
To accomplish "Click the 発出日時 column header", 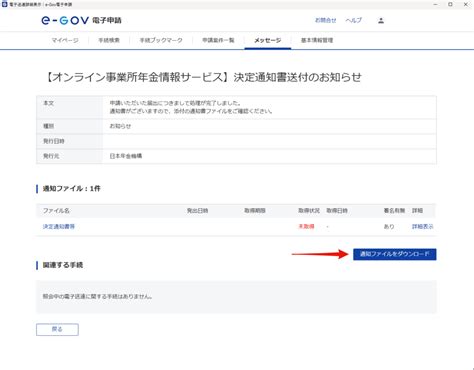I will pos(197,211).
